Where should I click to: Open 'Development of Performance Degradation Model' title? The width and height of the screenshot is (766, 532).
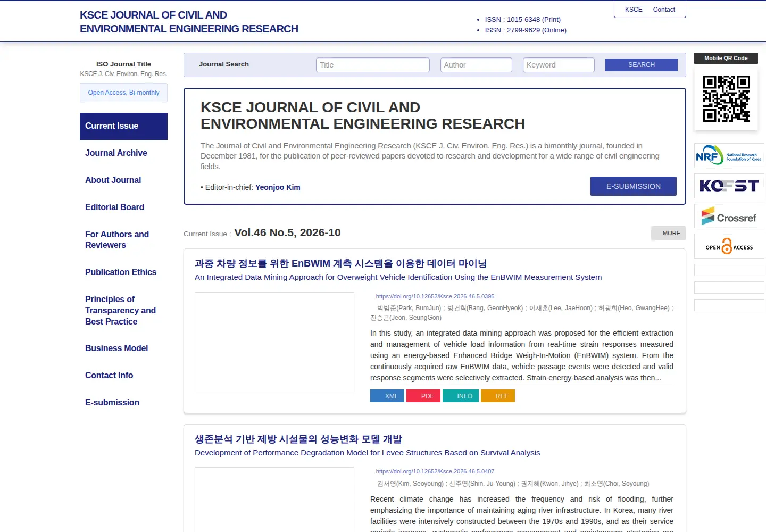367,453
